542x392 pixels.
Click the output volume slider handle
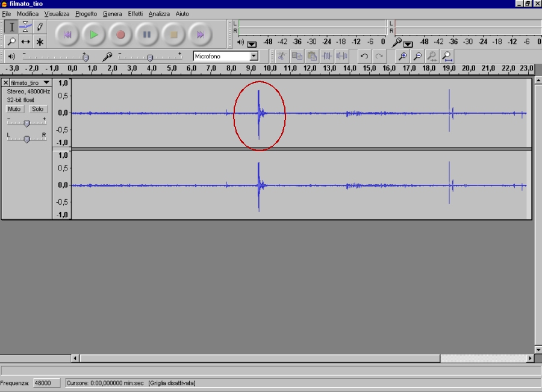(86, 57)
